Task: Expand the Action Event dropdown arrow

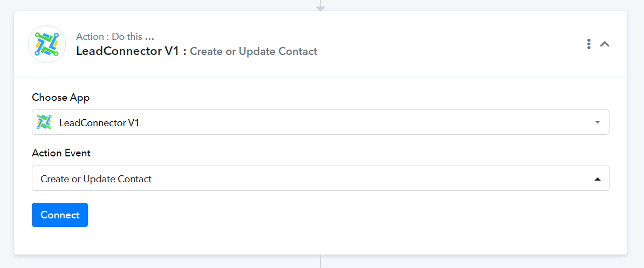Action: coord(597,179)
